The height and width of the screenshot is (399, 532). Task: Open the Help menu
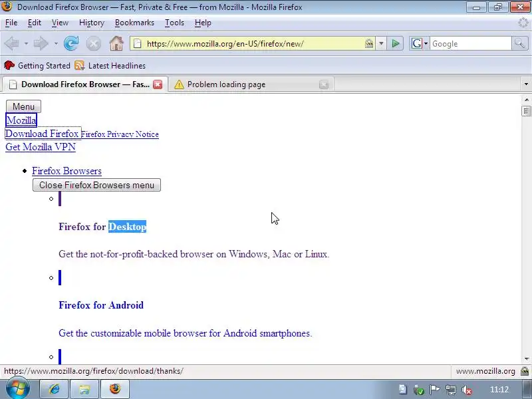203,23
